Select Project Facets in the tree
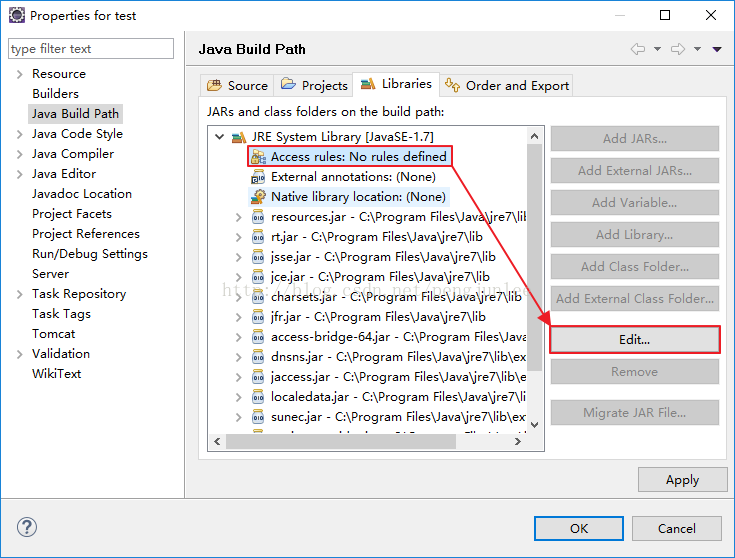The width and height of the screenshot is (735, 558). click(x=72, y=214)
